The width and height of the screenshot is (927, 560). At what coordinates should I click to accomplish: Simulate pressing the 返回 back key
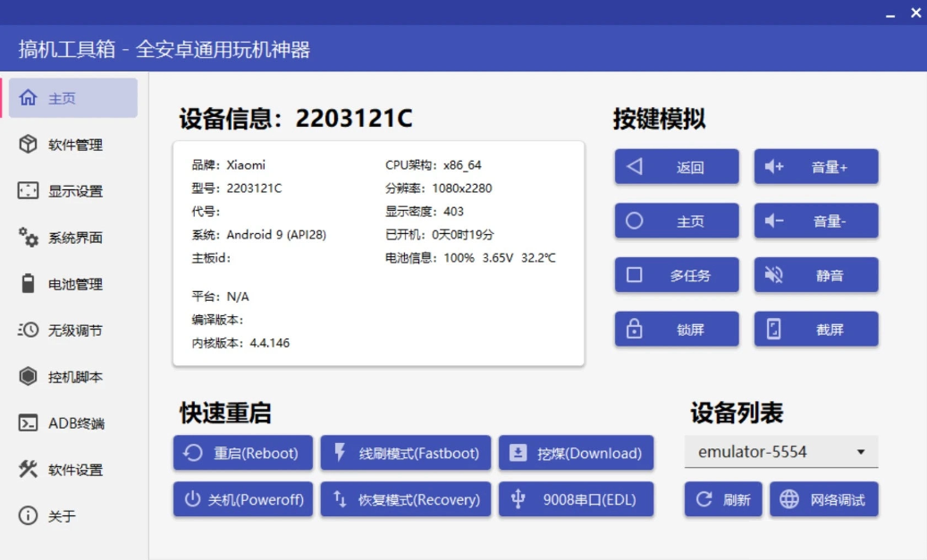coord(676,166)
